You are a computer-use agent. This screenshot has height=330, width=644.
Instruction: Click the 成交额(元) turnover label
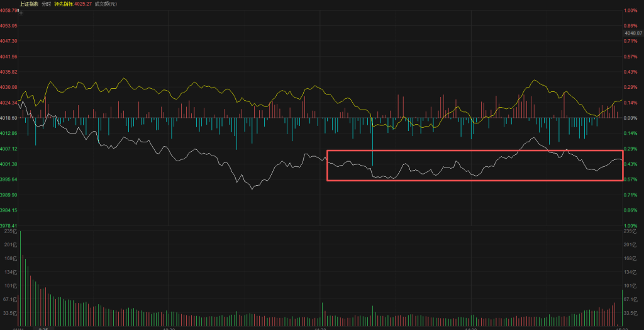pyautogui.click(x=105, y=4)
